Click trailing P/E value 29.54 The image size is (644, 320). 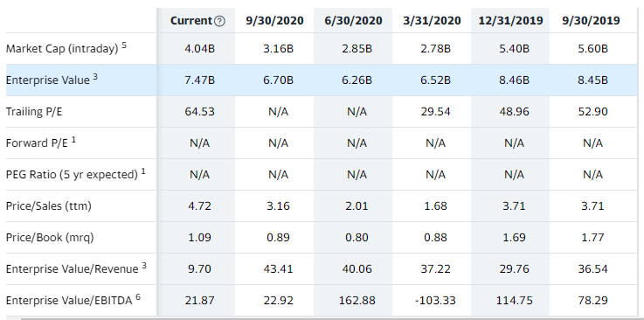pyautogui.click(x=435, y=111)
